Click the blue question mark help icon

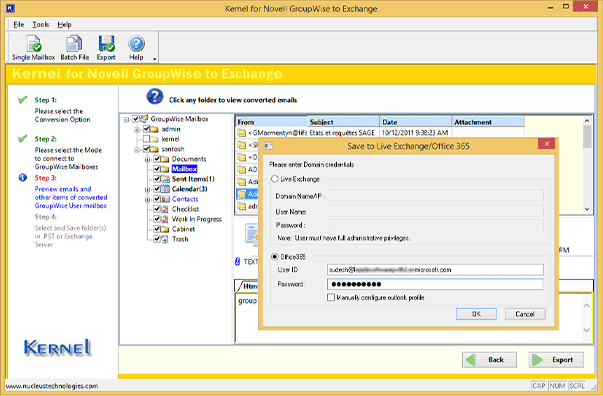pyautogui.click(x=155, y=97)
